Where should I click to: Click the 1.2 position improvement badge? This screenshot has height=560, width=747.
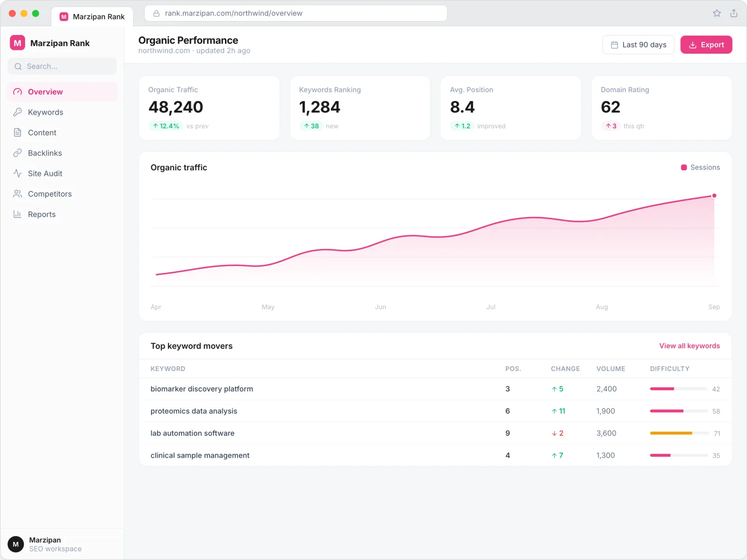click(x=462, y=126)
